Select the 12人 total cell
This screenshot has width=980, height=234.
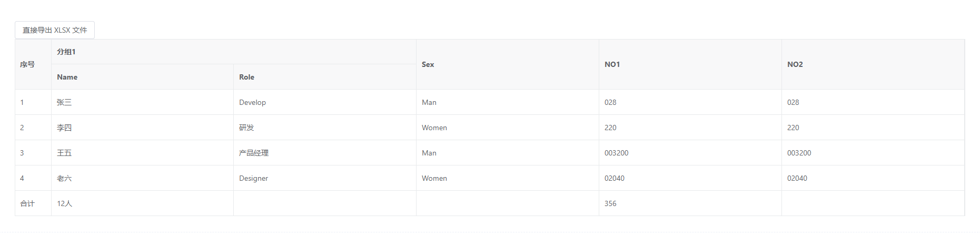point(64,203)
